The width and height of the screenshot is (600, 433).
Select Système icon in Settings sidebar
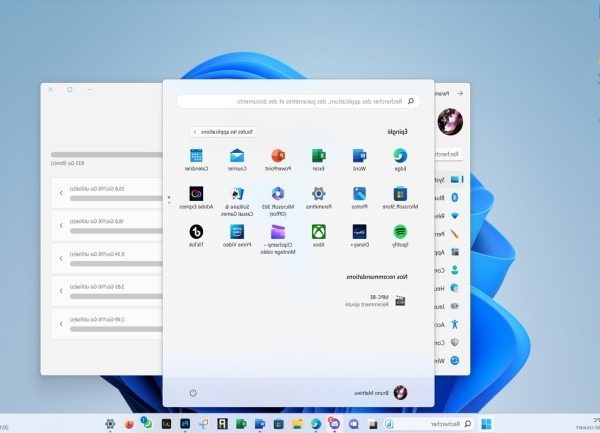click(455, 179)
